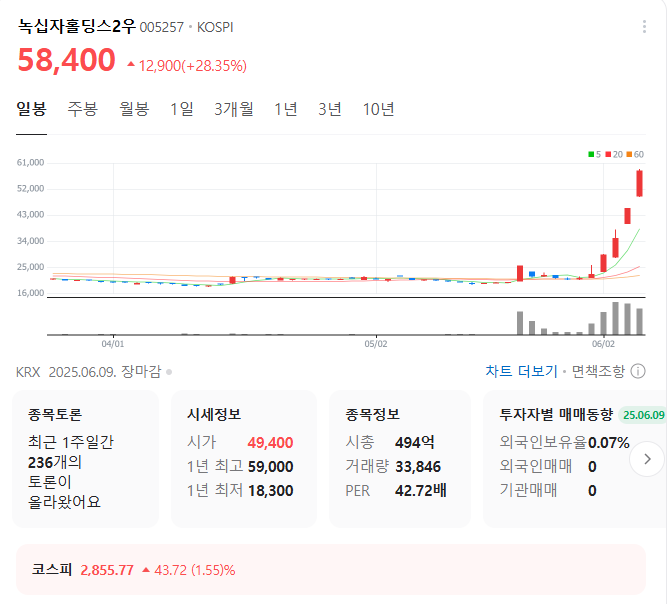Click the KRX 2025.06.09. 장마감 status text

tap(89, 372)
